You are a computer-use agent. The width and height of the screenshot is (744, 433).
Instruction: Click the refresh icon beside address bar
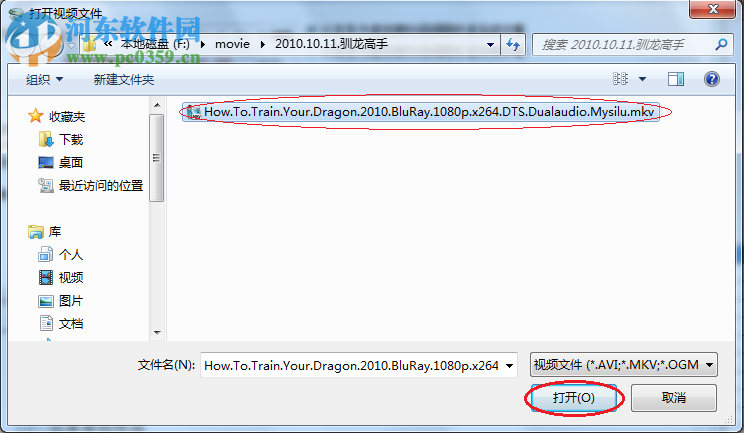513,45
